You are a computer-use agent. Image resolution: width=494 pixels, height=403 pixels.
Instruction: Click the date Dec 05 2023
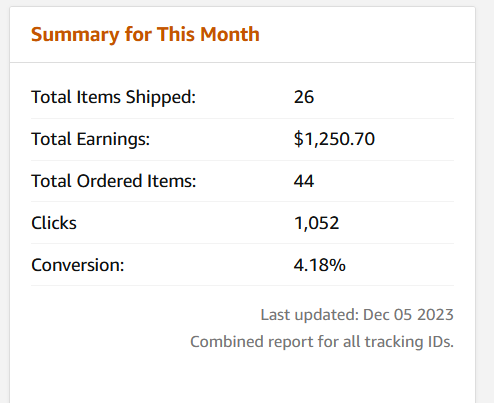tap(408, 315)
